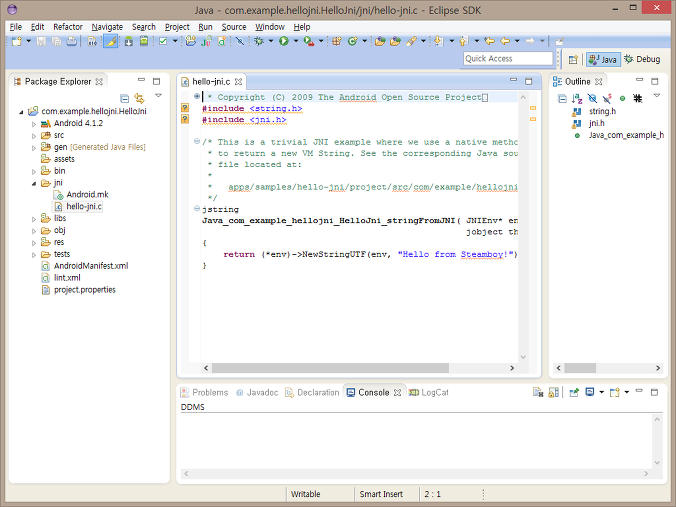
Task: Open the Refactor menu
Action: [68, 27]
